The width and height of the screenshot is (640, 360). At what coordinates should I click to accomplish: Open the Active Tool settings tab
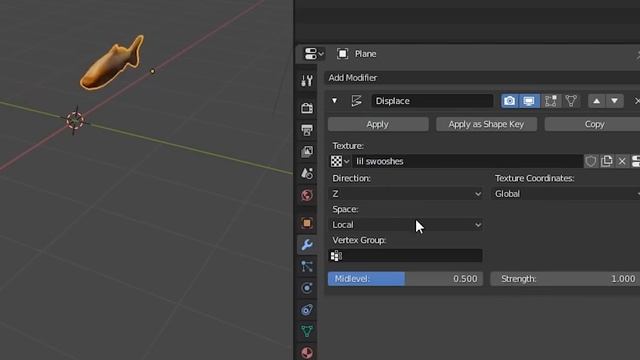pyautogui.click(x=307, y=81)
